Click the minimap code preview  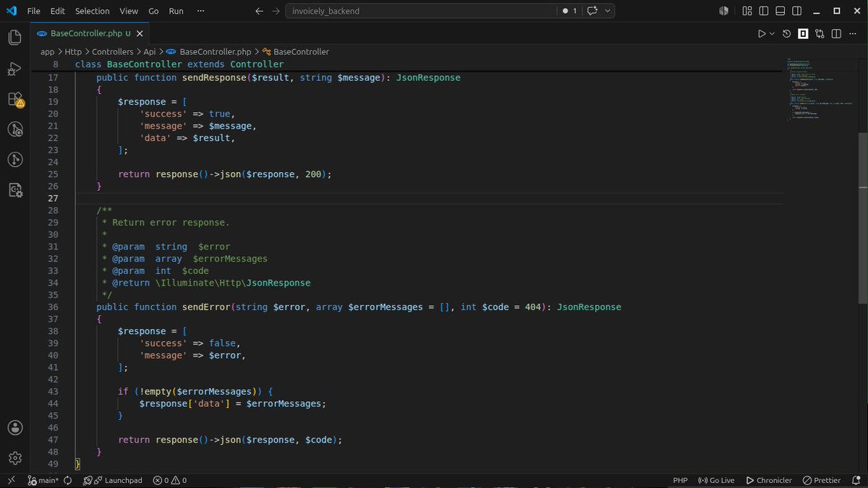coord(821,90)
